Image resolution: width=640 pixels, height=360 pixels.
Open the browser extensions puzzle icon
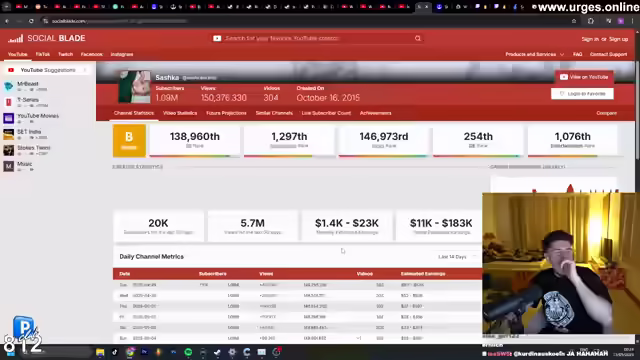591,21
